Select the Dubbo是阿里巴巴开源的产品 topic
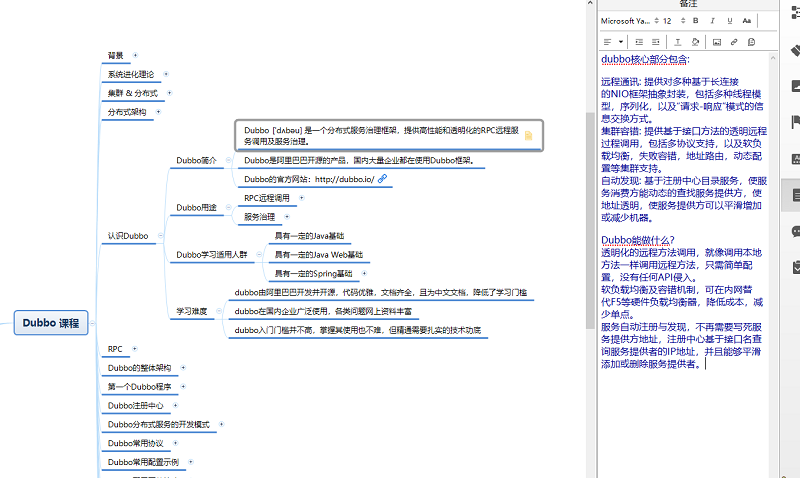Image resolution: width=800 pixels, height=478 pixels. point(359,160)
